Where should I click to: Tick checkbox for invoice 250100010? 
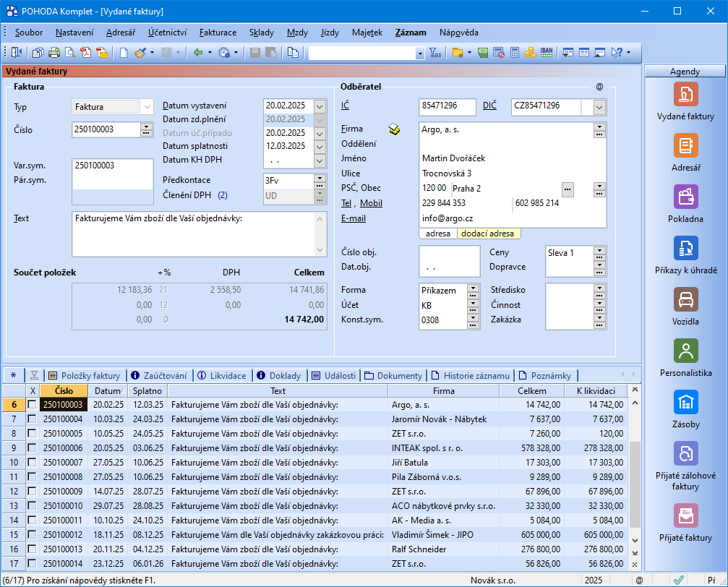(32, 505)
